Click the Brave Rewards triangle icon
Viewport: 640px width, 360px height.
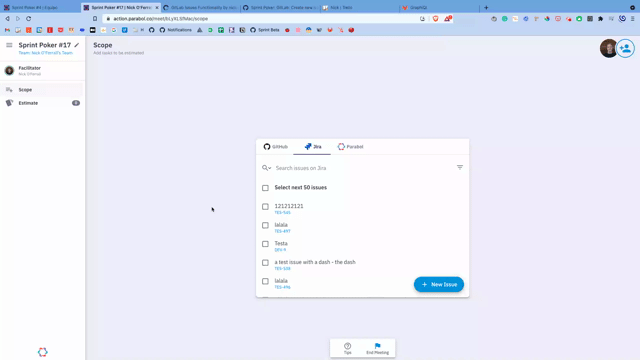point(448,19)
